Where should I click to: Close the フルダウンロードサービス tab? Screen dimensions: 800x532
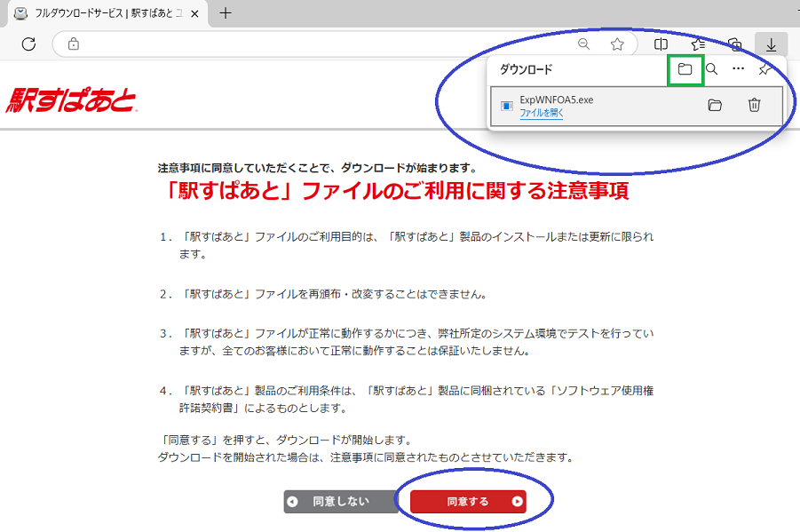tap(194, 14)
